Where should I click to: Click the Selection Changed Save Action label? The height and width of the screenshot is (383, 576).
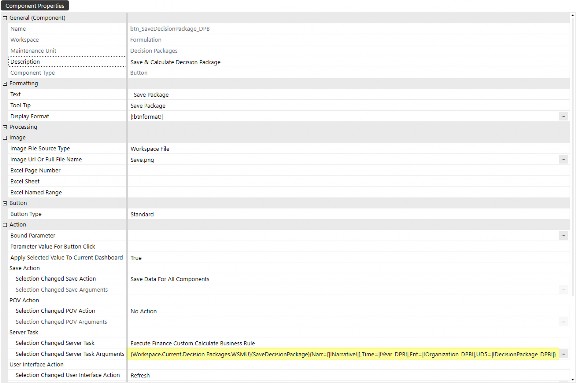click(55, 279)
